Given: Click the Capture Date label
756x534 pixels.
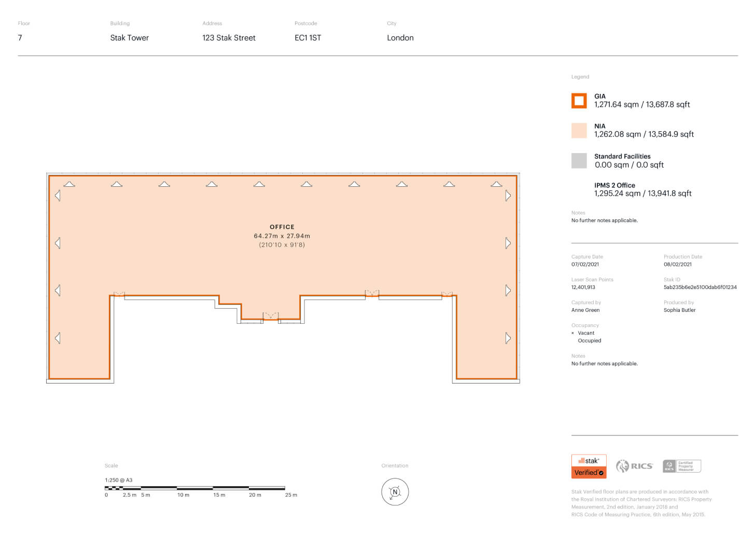Looking at the screenshot, I should (x=587, y=257).
